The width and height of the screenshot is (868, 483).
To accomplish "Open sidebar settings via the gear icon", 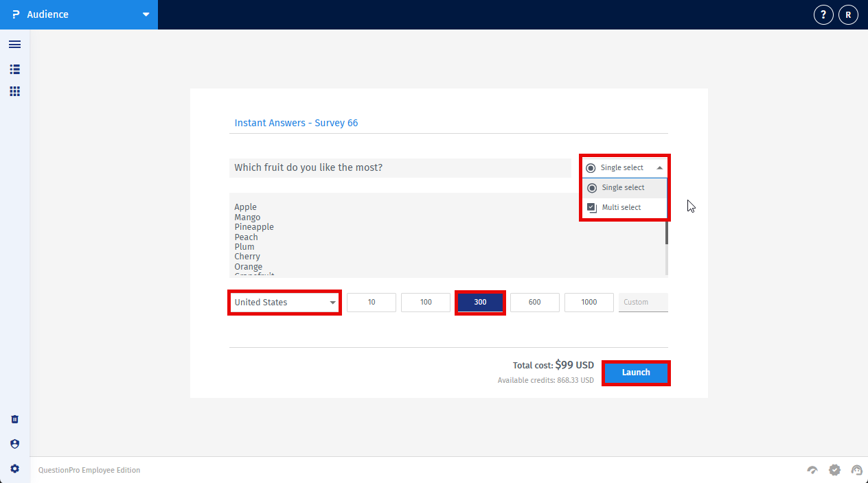I will pyautogui.click(x=14, y=468).
